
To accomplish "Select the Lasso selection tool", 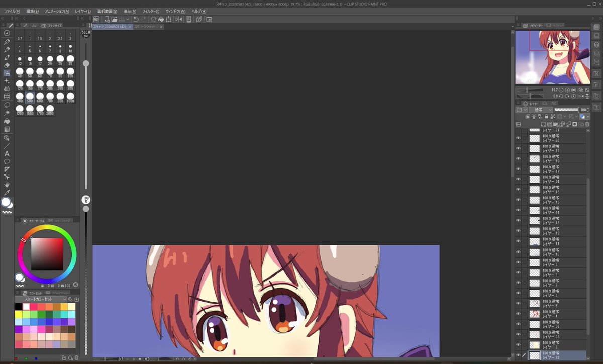I will 7,105.
